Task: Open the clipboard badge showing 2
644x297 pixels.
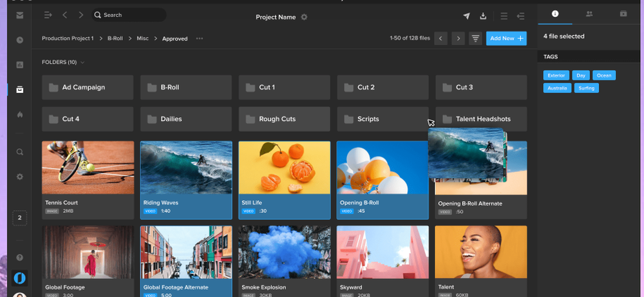Action: 20,218
